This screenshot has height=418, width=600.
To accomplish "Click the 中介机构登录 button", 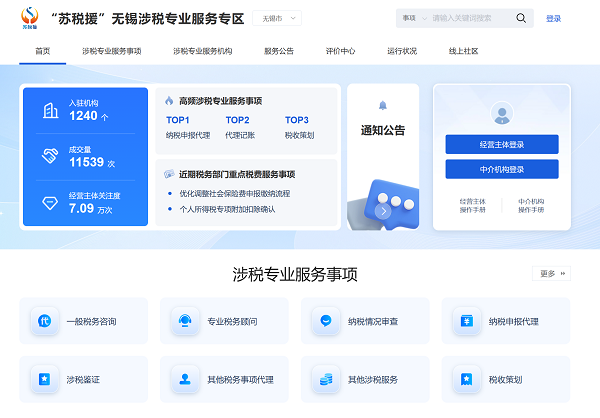I will pos(502,169).
